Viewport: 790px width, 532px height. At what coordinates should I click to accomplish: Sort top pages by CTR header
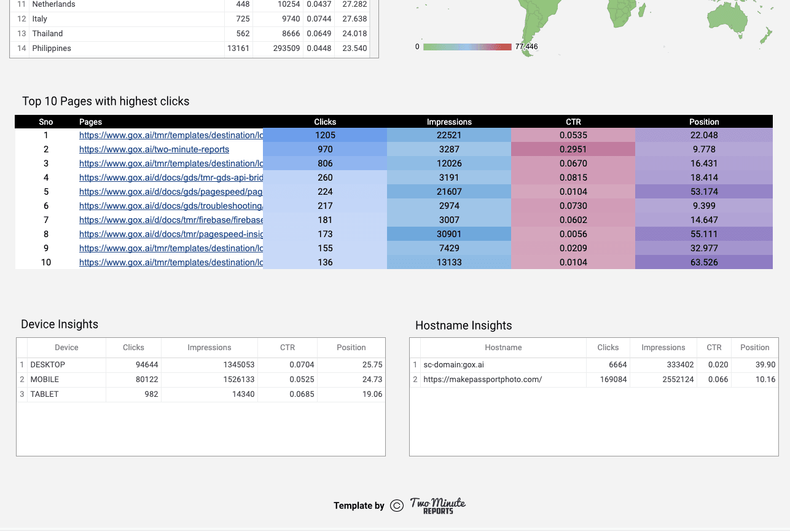[x=573, y=122]
